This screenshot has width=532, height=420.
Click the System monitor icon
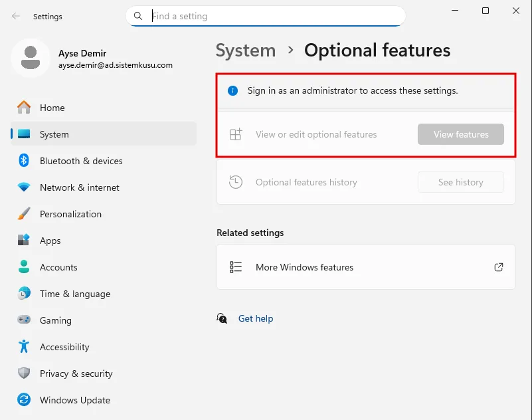click(24, 134)
